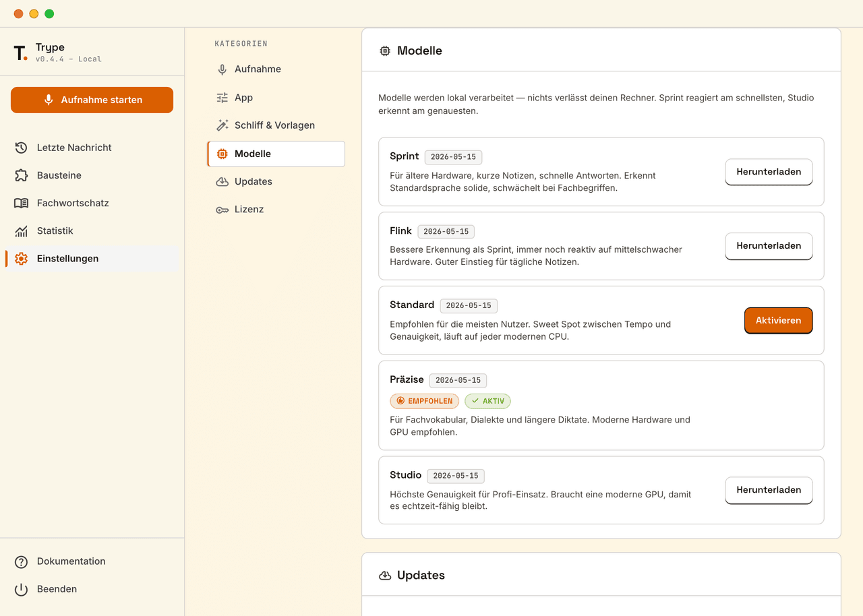Go to Bausteine in the sidebar

(x=92, y=175)
